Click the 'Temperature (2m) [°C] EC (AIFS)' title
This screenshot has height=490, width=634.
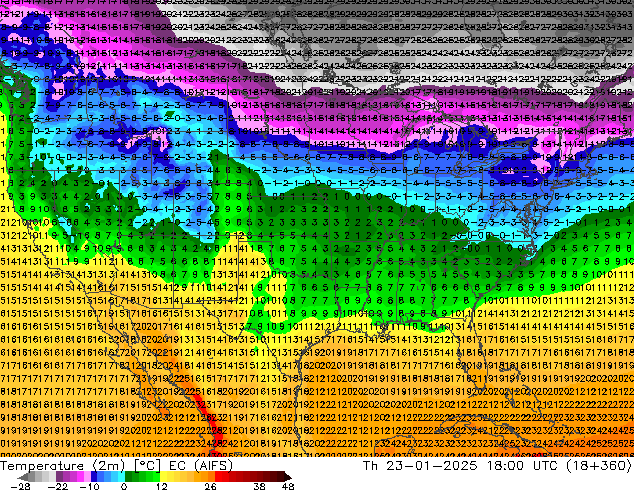116,466
